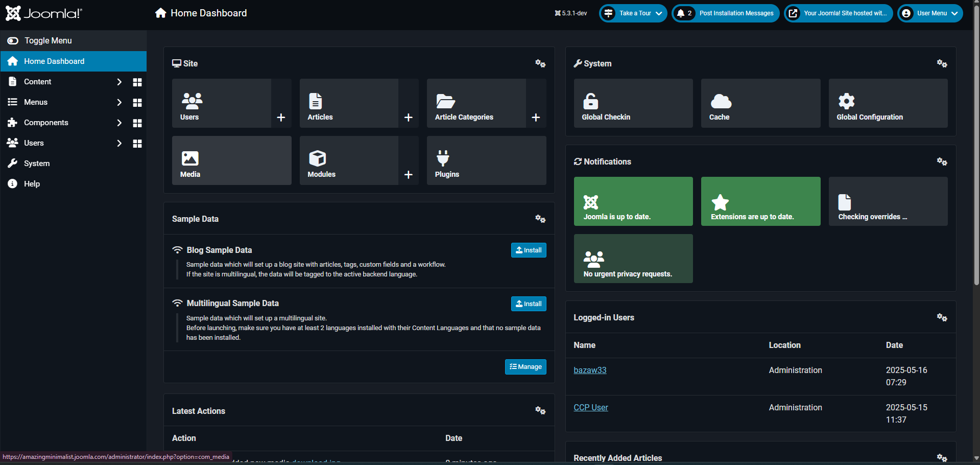Expand the Components sidebar submenu
The image size is (980, 465).
119,123
